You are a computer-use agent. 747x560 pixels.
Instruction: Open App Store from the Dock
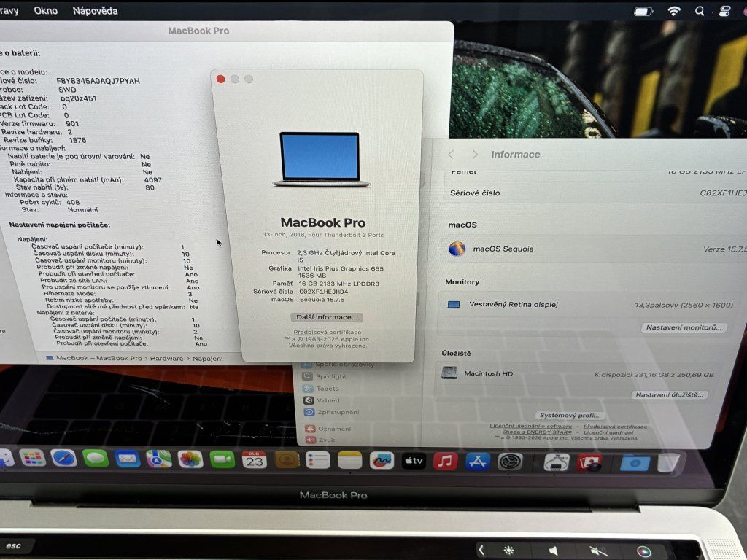pyautogui.click(x=477, y=462)
